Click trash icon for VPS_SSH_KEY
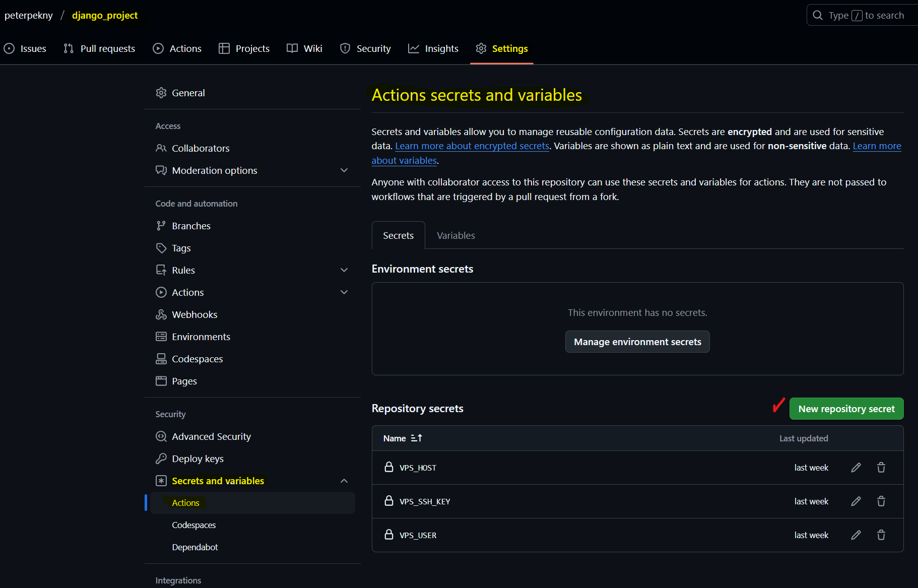 point(881,501)
